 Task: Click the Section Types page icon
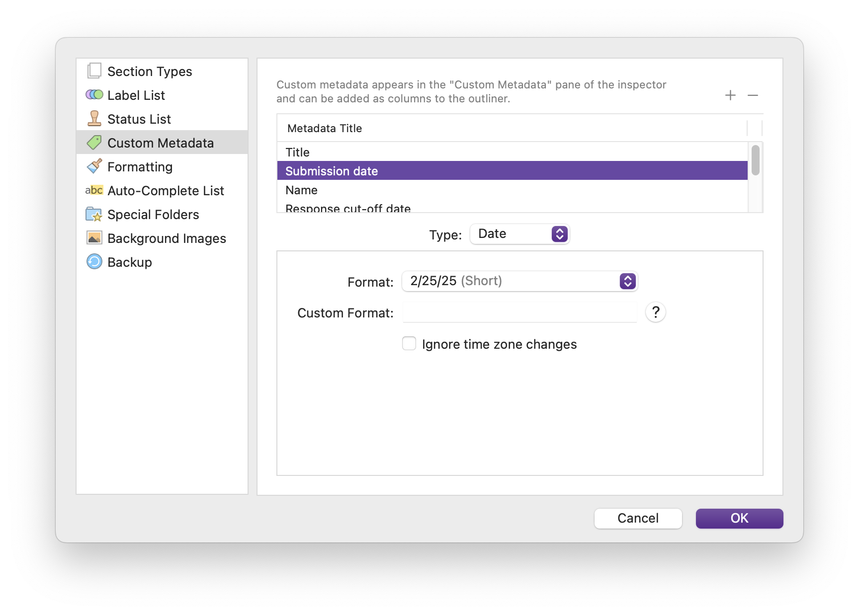click(94, 71)
